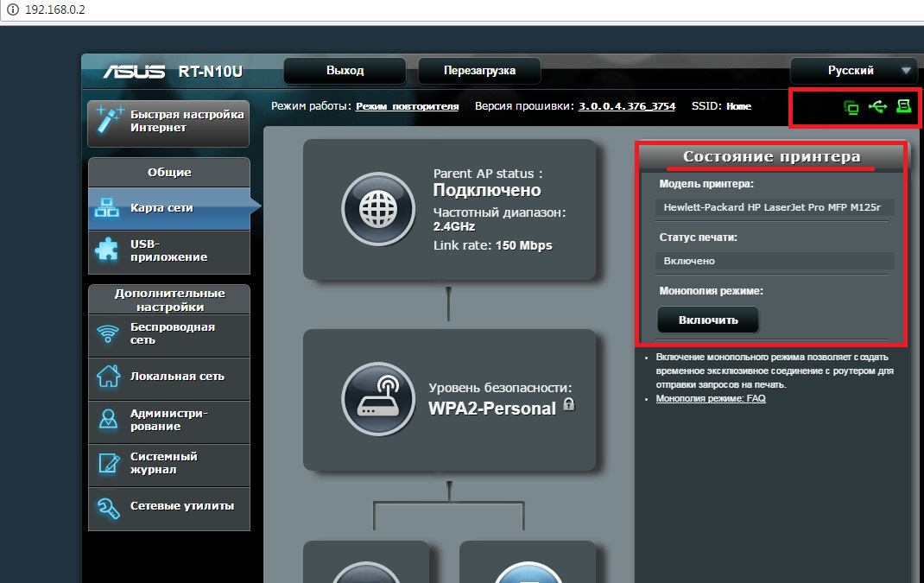
Task: Select the wireless router icon
Action: 378,399
